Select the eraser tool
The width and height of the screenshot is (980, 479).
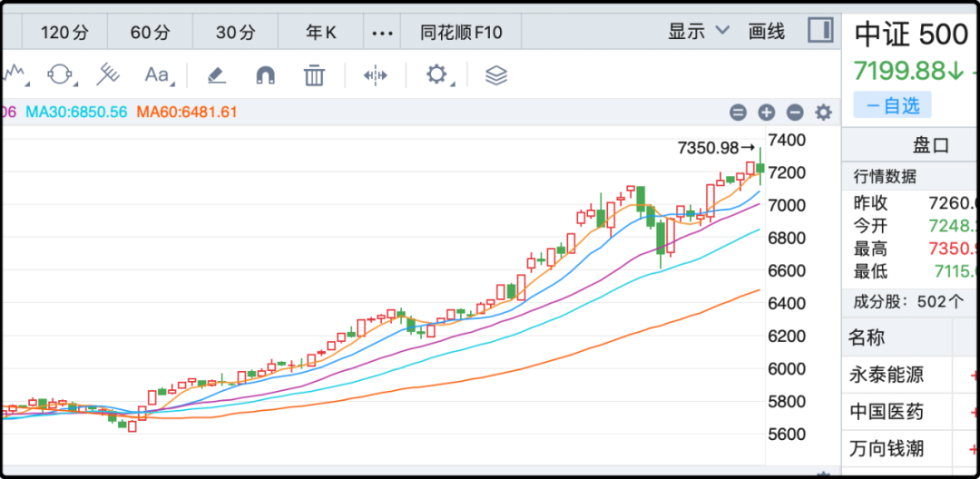pyautogui.click(x=216, y=75)
